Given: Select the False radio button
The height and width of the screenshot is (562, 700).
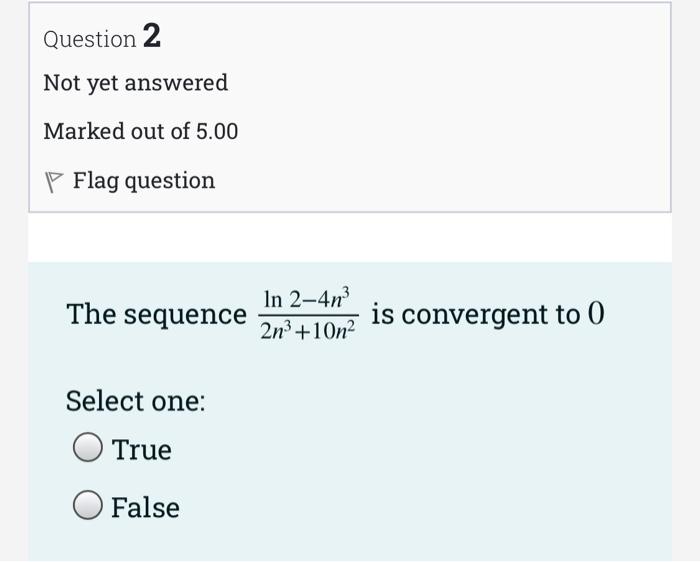Looking at the screenshot, I should [x=88, y=507].
